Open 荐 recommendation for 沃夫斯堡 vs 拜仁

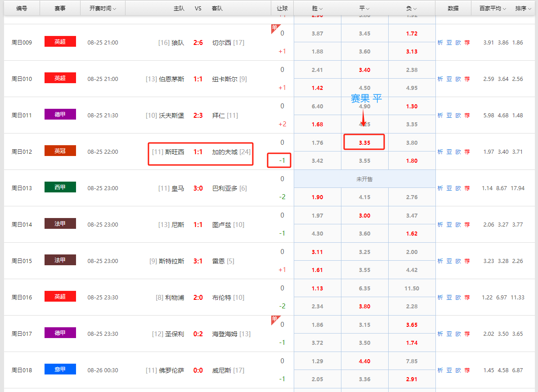tap(467, 115)
